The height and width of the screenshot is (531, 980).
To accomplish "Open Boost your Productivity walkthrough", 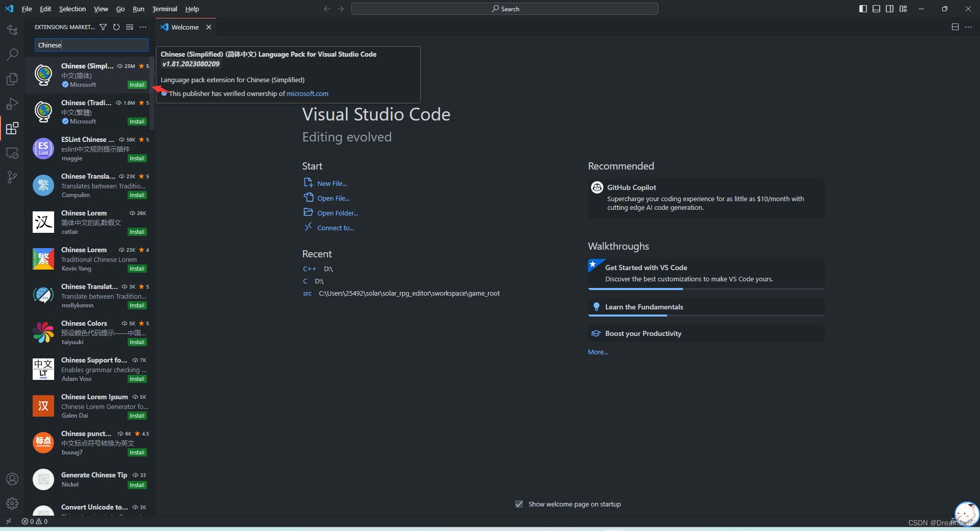I will point(706,333).
